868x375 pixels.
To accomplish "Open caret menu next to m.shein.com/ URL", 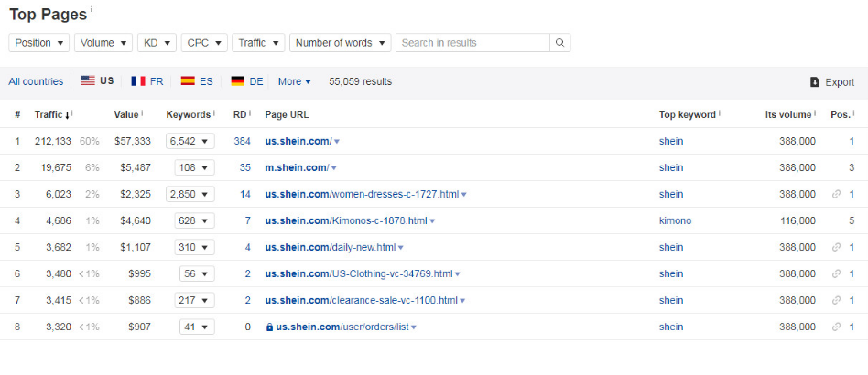I will tap(334, 168).
